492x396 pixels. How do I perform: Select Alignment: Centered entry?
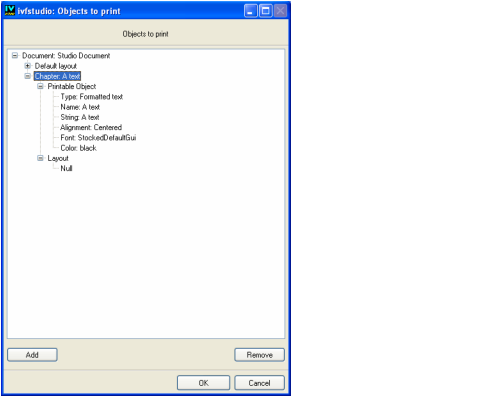(x=91, y=127)
